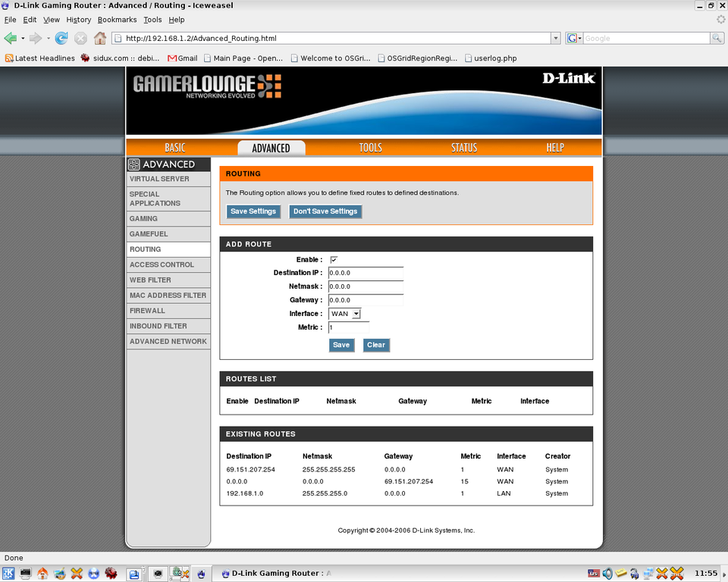Click the Reload page icon

click(x=61, y=38)
